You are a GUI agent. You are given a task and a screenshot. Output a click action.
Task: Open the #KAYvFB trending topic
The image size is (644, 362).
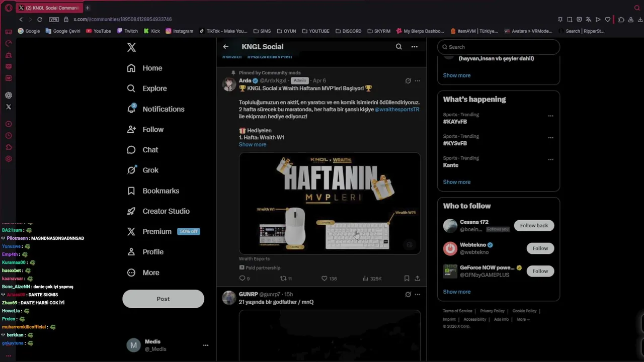click(455, 122)
